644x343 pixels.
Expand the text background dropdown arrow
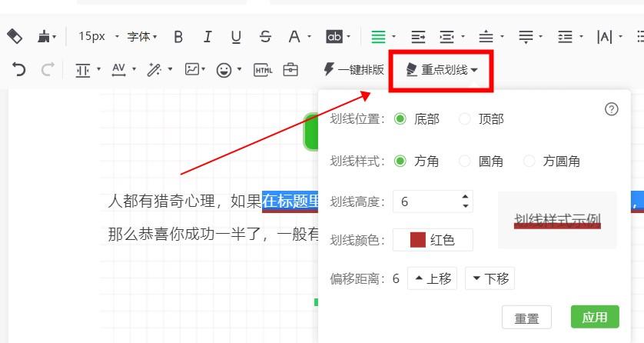[x=348, y=37]
